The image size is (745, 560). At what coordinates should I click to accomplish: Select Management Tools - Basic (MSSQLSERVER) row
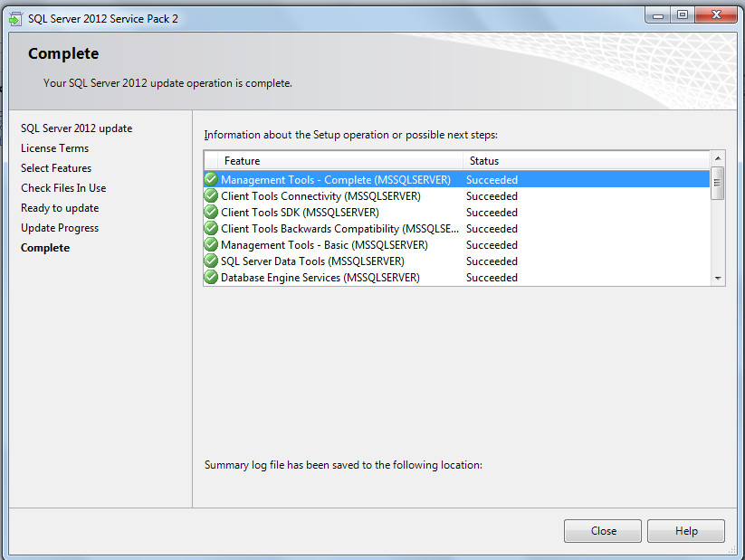point(456,244)
